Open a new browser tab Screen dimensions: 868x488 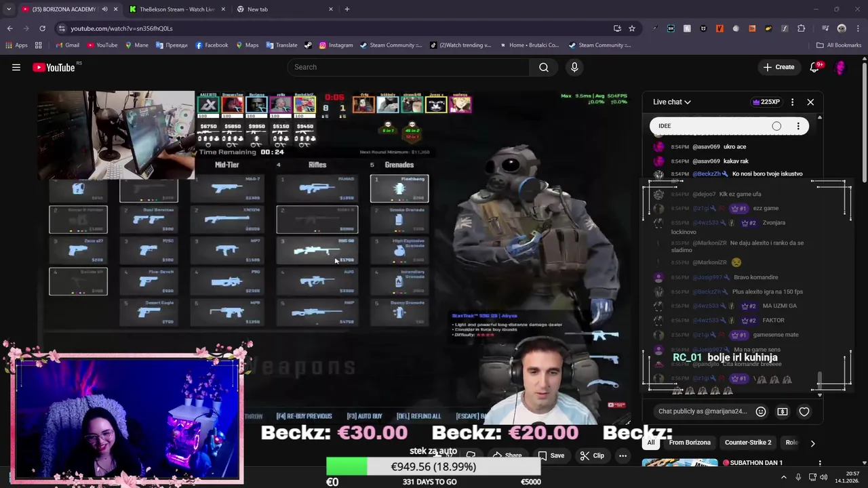click(x=347, y=9)
